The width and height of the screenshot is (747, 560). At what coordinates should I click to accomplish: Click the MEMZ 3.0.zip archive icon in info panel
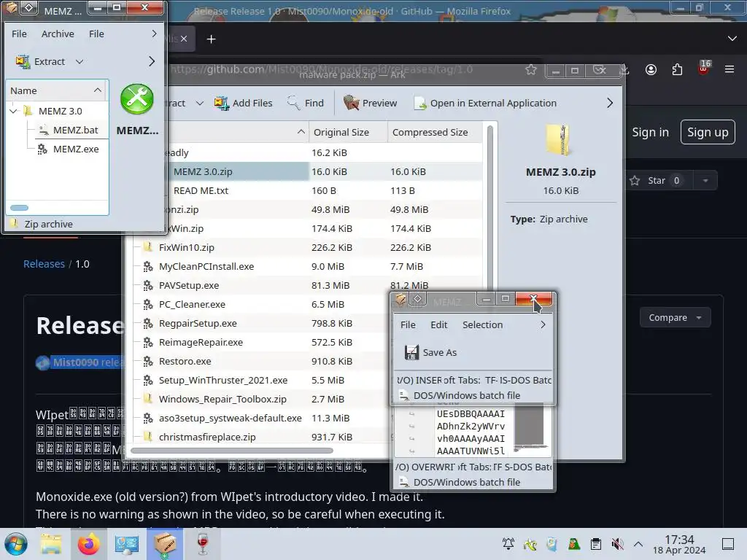[x=559, y=140]
